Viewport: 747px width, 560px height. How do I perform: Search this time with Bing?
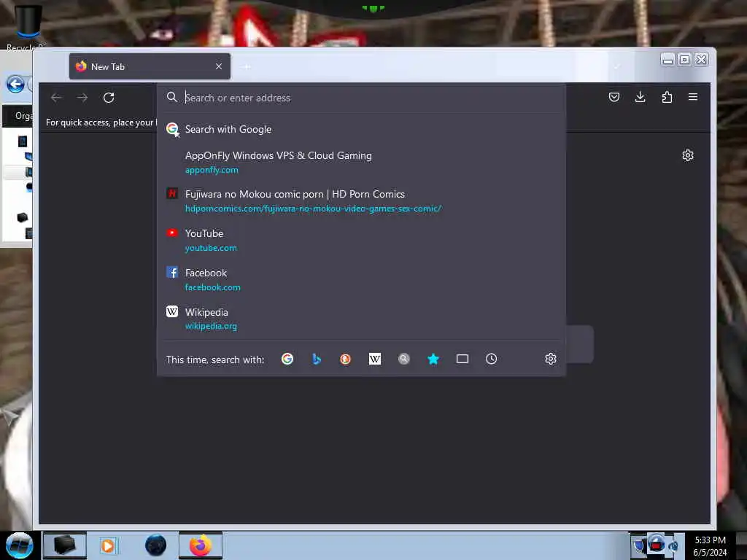[317, 359]
